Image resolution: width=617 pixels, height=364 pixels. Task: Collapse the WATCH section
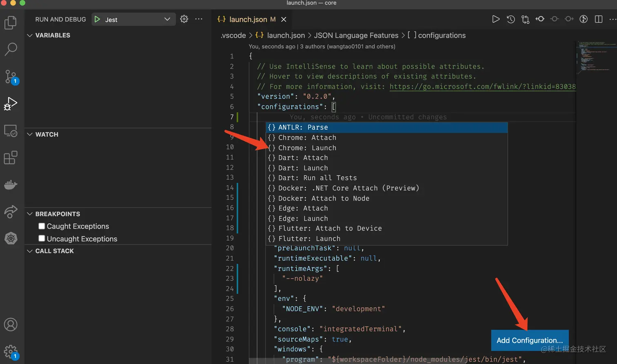pyautogui.click(x=30, y=134)
